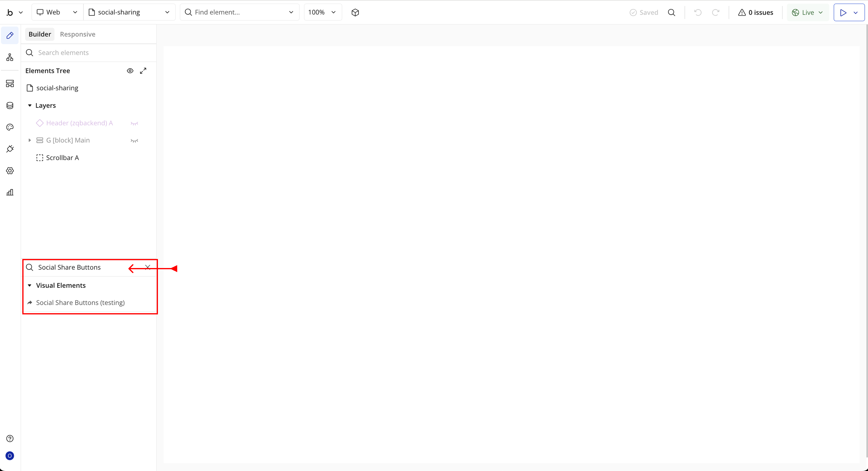Click the Search elements input field

(x=91, y=53)
